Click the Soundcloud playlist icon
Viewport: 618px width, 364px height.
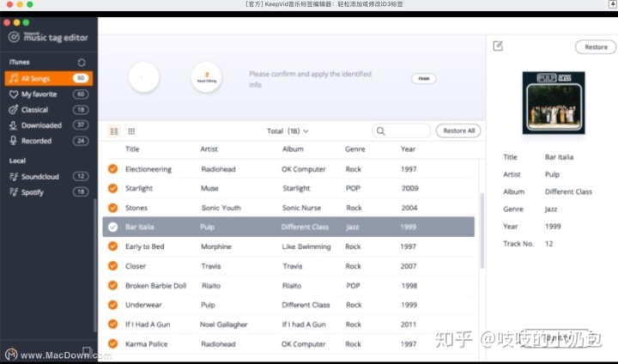click(x=14, y=177)
